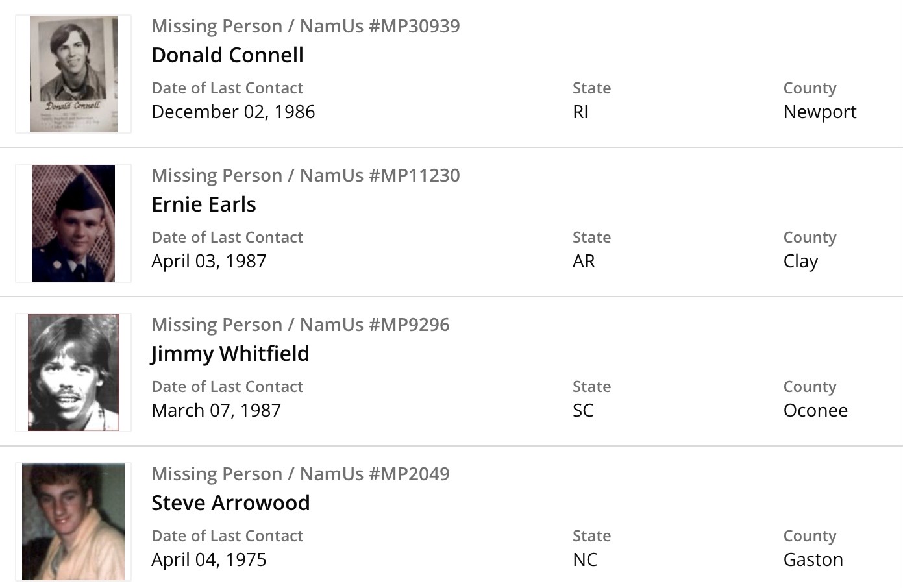The width and height of the screenshot is (903, 588).
Task: Click the April 04, 1975 date
Action: [208, 559]
